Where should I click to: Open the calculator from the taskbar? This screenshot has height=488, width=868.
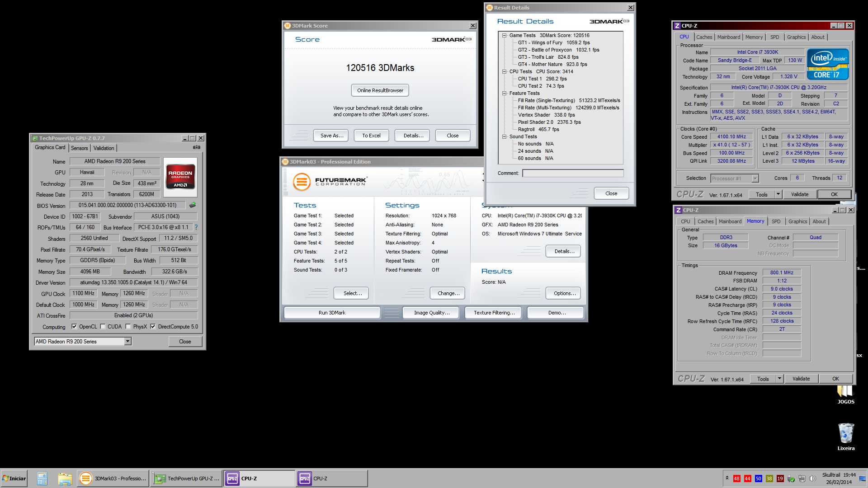(x=42, y=479)
